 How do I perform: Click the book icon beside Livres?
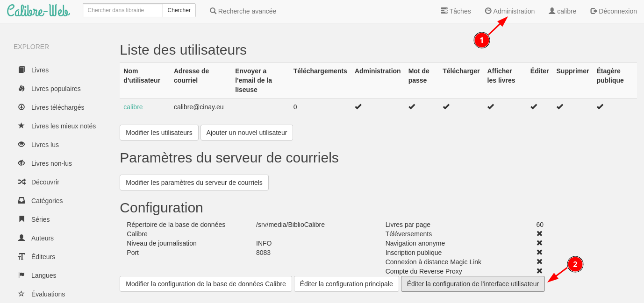(x=21, y=70)
